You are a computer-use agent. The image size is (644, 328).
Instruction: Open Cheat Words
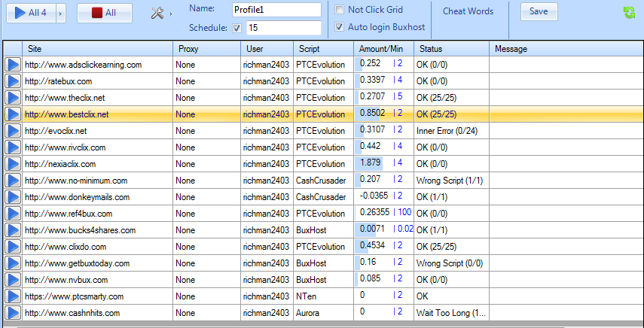click(x=469, y=11)
